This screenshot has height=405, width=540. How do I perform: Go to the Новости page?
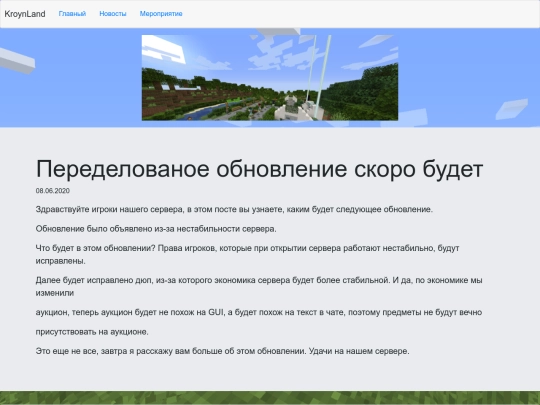tap(113, 14)
